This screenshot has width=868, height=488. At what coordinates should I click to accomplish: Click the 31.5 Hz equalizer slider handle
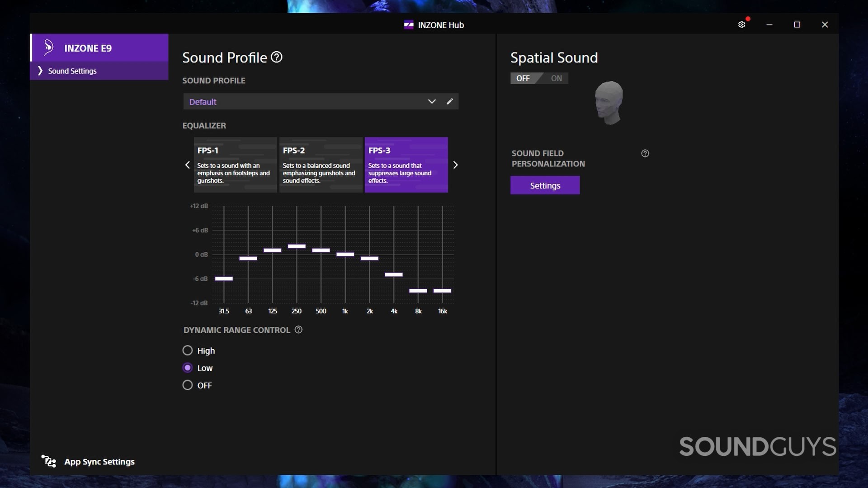[224, 279]
